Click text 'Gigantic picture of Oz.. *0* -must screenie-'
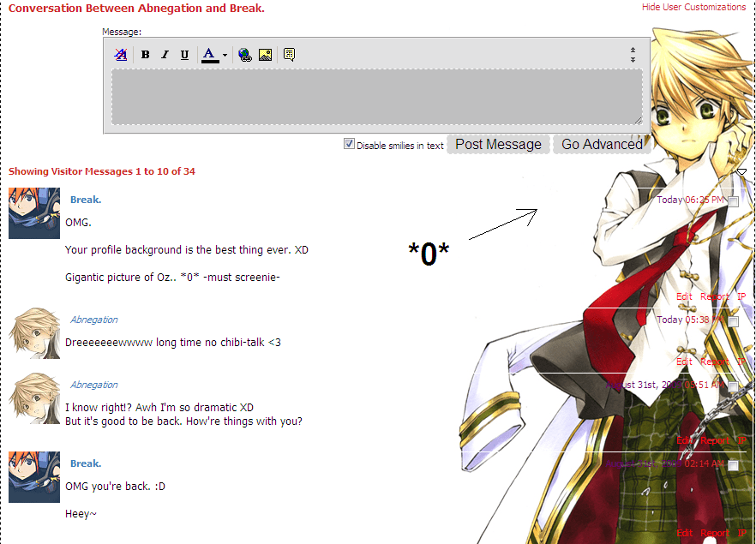Viewport: 756px width, 544px height. point(172,277)
